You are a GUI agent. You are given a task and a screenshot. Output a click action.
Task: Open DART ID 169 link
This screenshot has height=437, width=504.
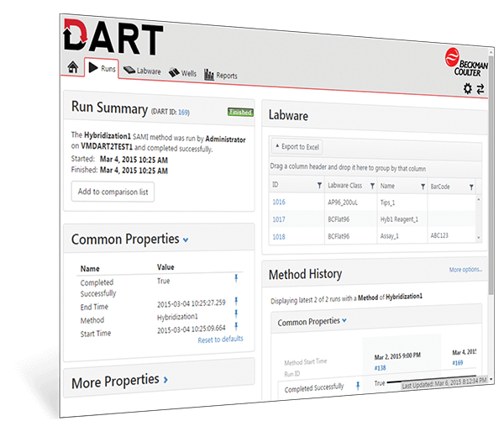(x=183, y=113)
